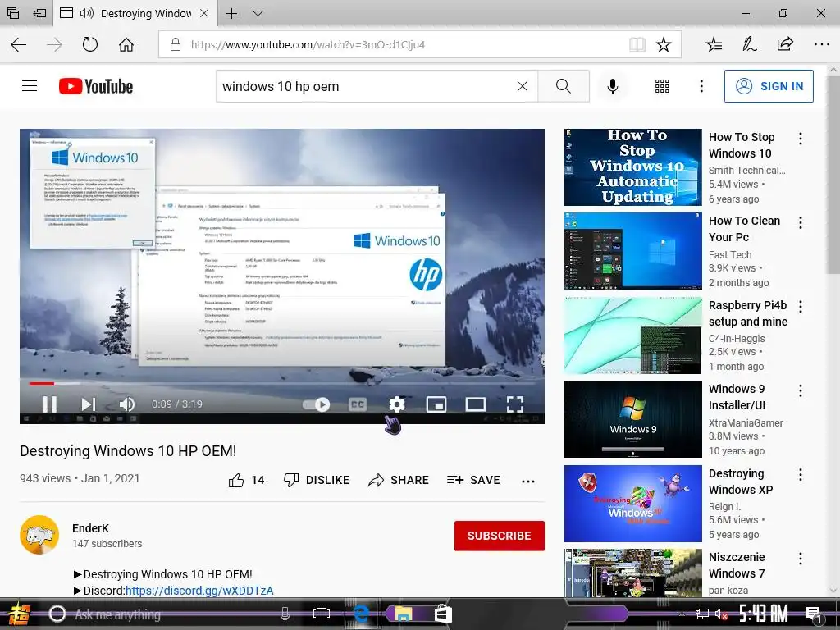The width and height of the screenshot is (840, 630).
Task: Add page to favorites star
Action: click(664, 44)
